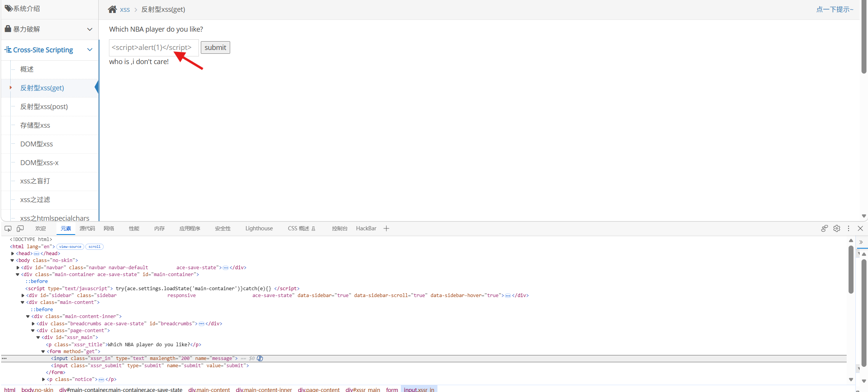Click the DevTools connected devices icon next to the gear

(825, 228)
